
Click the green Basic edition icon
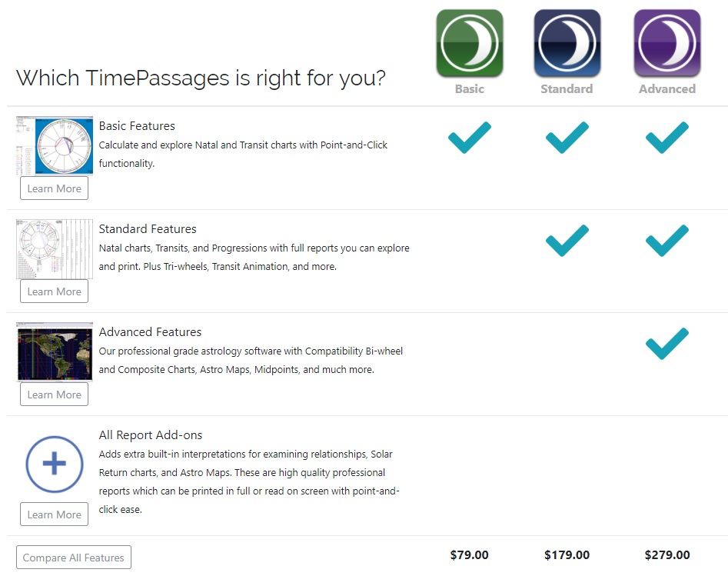(469, 44)
